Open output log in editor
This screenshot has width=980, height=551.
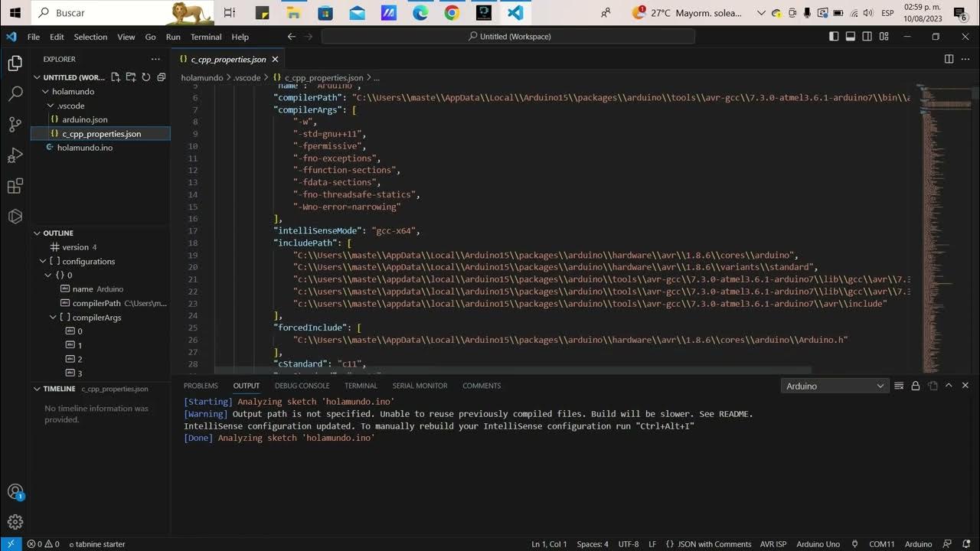click(x=933, y=386)
